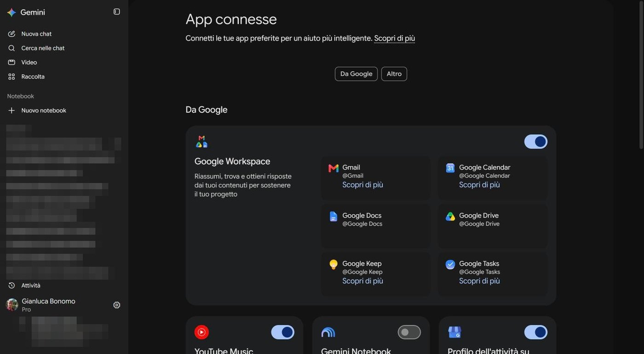Enable the Gemini Notebook toggle

pyautogui.click(x=409, y=332)
